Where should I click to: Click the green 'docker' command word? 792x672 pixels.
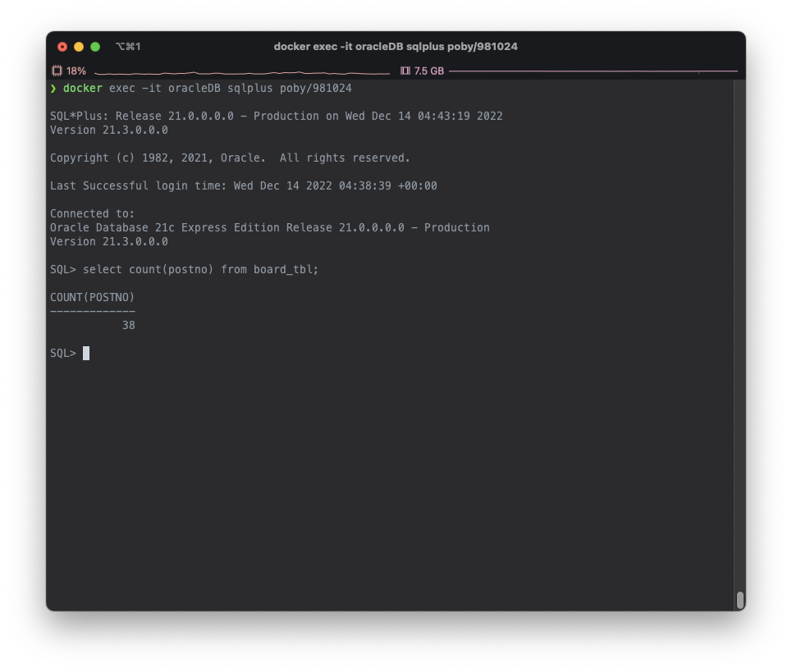(x=82, y=89)
